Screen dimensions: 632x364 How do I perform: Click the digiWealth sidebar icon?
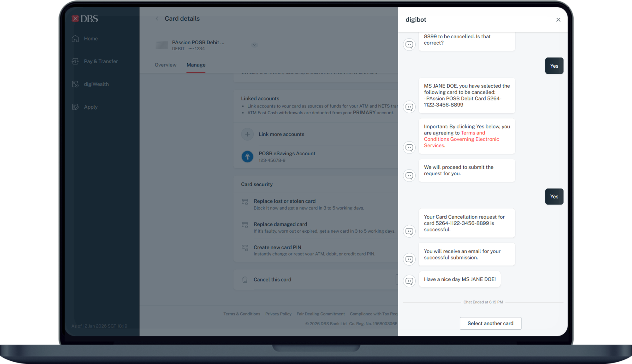tap(75, 84)
